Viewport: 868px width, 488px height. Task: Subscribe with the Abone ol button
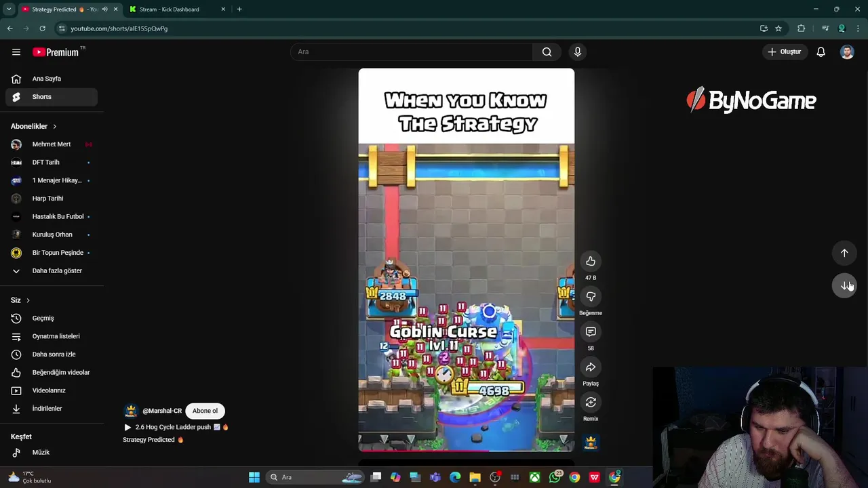tap(205, 411)
